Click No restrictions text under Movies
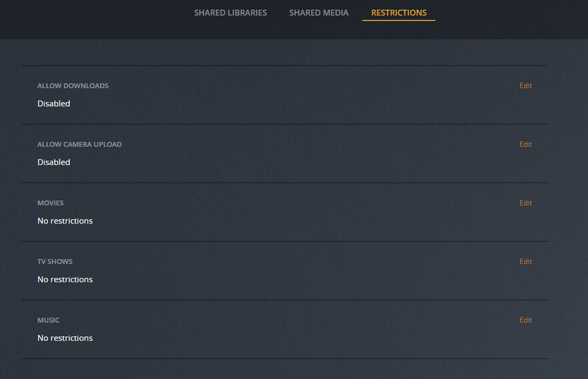Viewport: 588px width, 379px height. 65,221
